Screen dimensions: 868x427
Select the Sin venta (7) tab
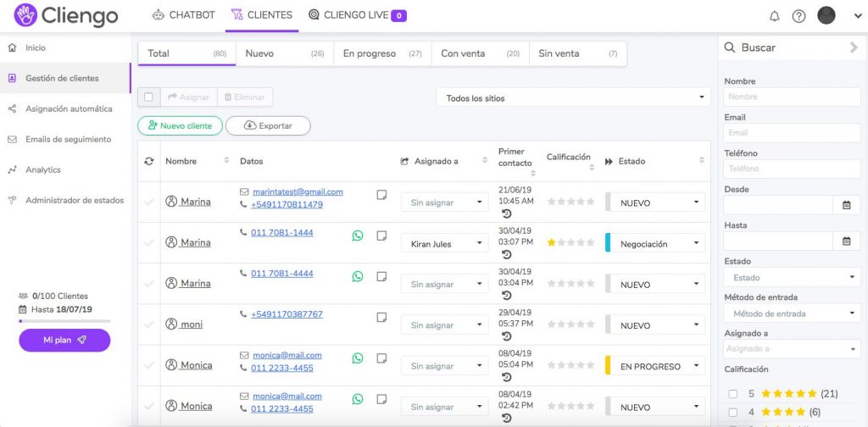pyautogui.click(x=578, y=53)
